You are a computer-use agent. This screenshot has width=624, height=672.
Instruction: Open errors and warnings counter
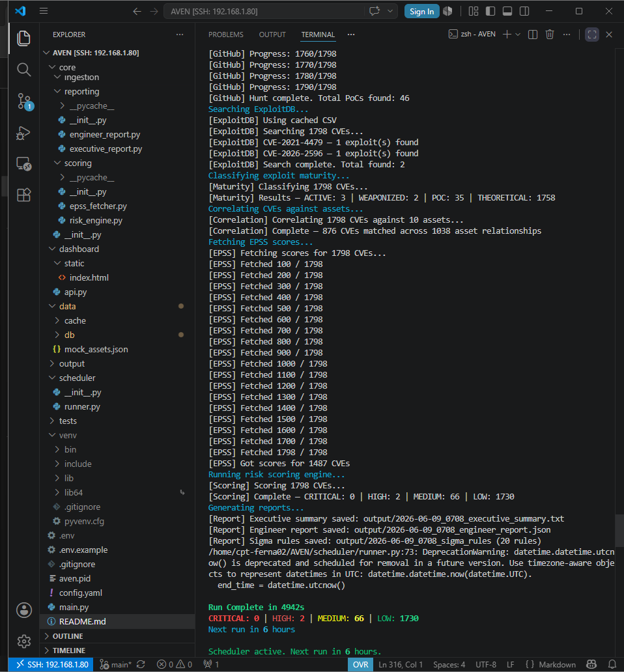(x=175, y=665)
